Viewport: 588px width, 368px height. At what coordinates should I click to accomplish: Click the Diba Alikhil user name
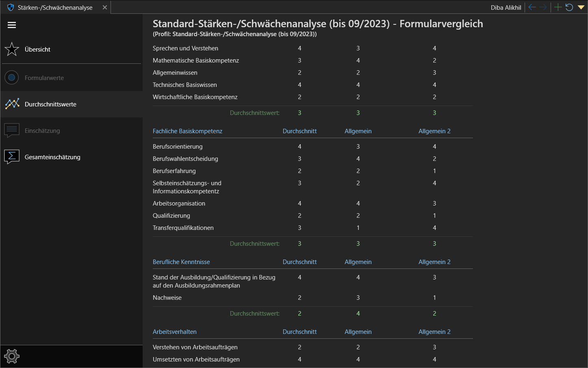click(506, 8)
